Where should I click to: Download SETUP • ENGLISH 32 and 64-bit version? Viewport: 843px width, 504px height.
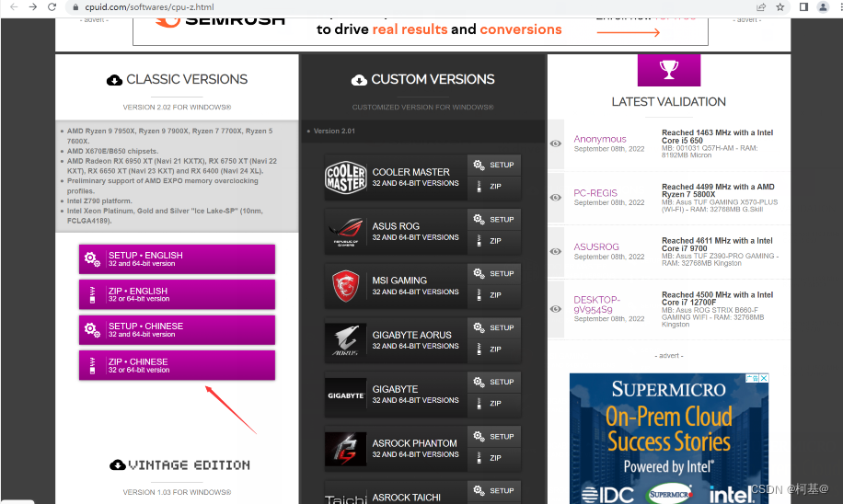tap(177, 259)
